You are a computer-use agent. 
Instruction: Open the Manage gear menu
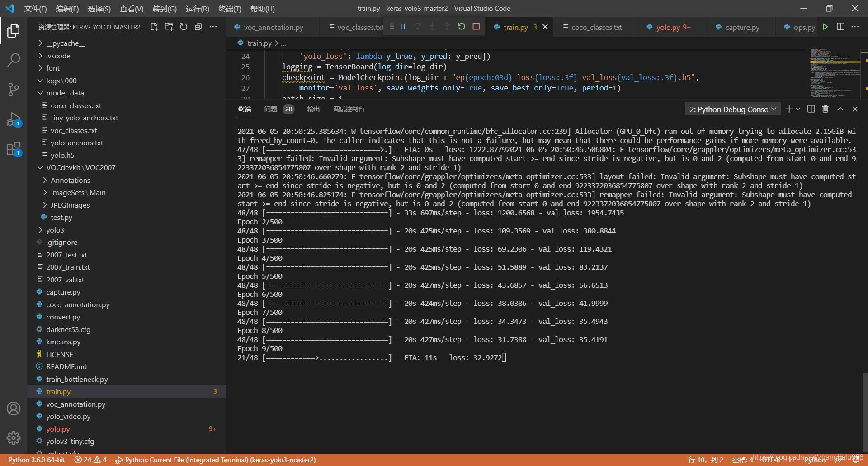[14, 437]
